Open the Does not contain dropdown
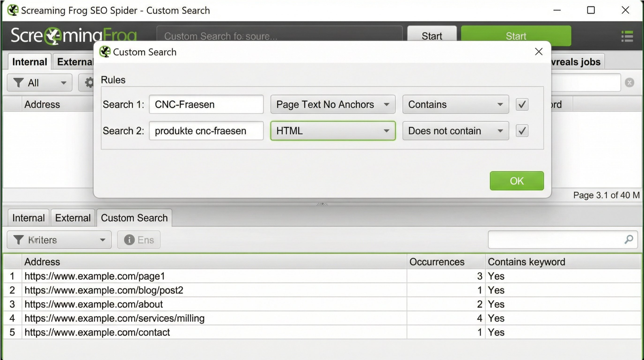Image resolution: width=644 pixels, height=360 pixels. point(456,131)
